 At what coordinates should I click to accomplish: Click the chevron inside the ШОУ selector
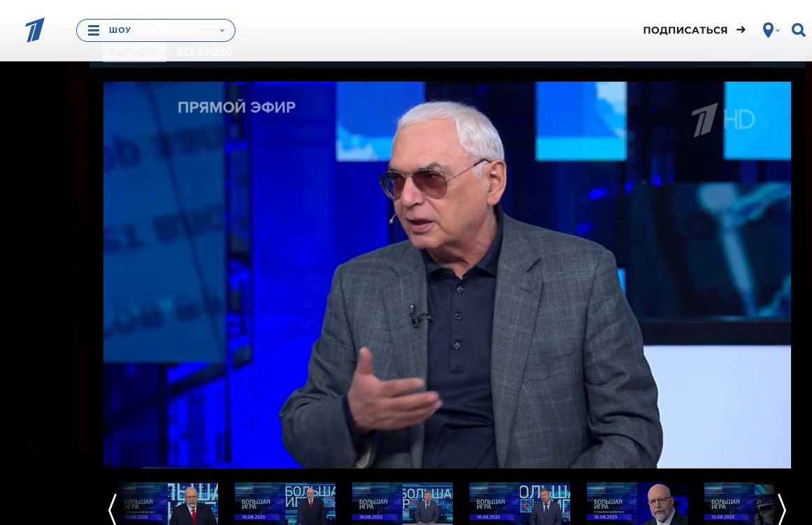[x=222, y=31]
